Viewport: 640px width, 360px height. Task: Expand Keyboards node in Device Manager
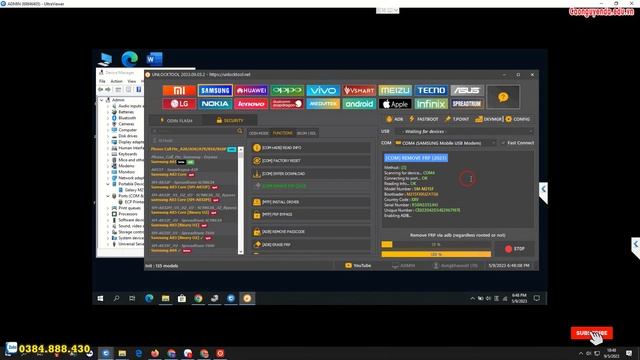pyautogui.click(x=108, y=154)
